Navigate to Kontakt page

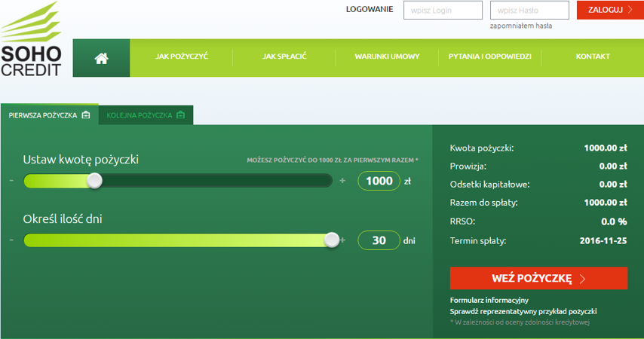pos(593,57)
